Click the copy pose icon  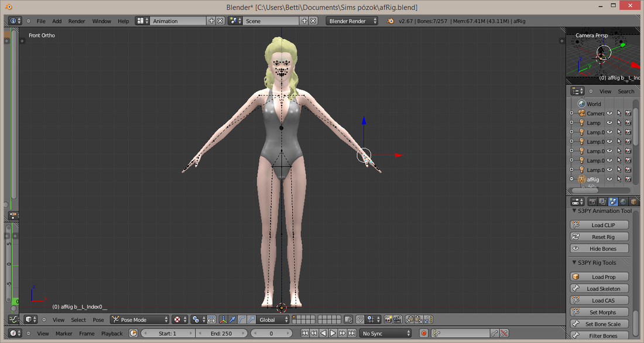(409, 320)
